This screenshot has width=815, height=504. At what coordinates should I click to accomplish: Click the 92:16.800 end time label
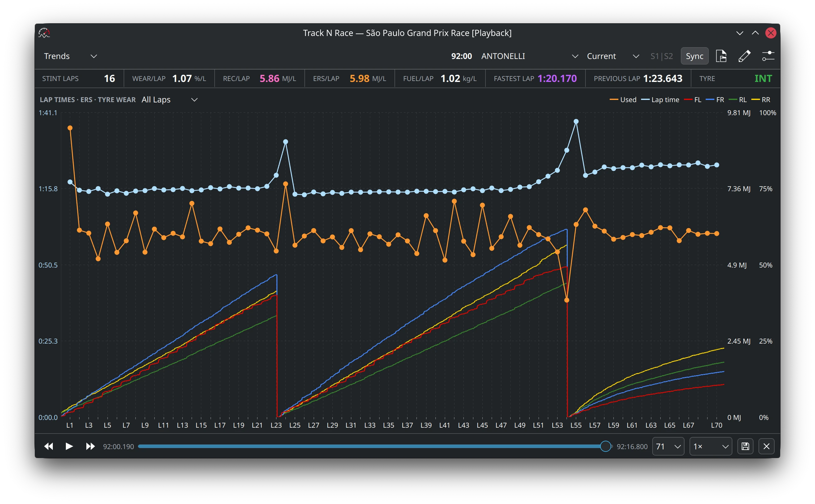click(x=632, y=446)
